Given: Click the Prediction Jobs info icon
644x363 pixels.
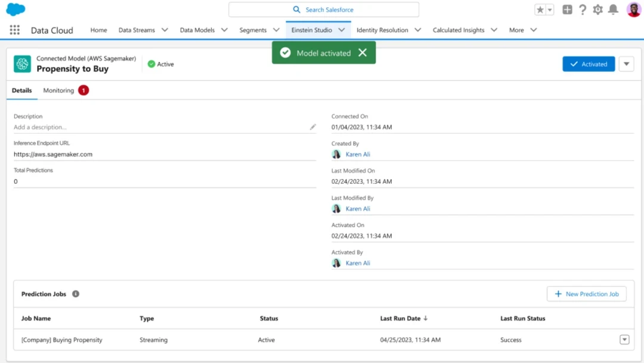Looking at the screenshot, I should pos(76,294).
